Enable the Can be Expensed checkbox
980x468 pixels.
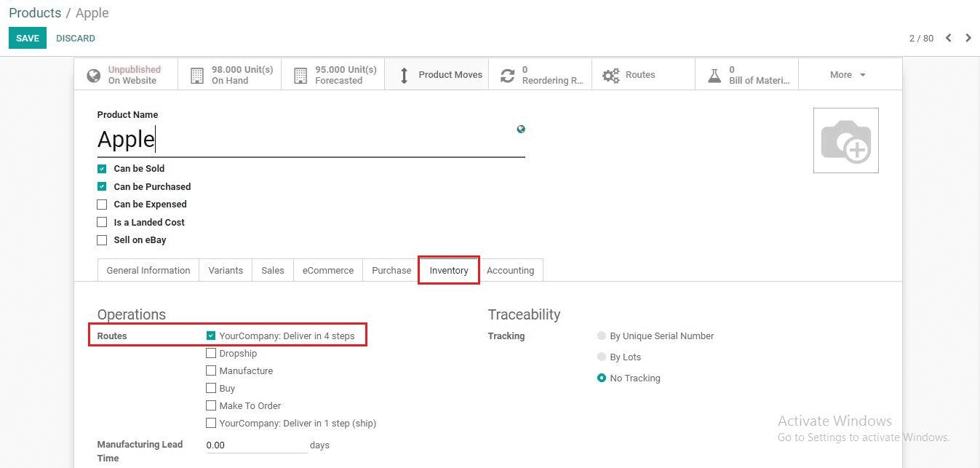point(102,205)
